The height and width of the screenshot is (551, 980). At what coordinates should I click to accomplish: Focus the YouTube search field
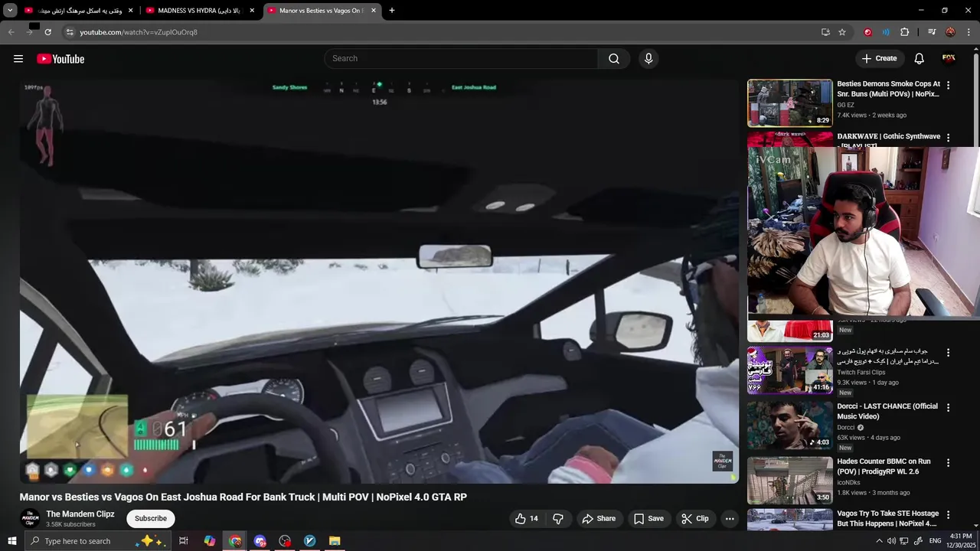(x=461, y=59)
